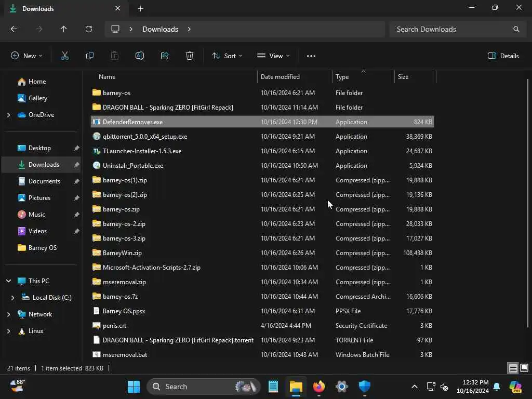Click the Delete trash icon
532x399 pixels.
[x=190, y=56]
